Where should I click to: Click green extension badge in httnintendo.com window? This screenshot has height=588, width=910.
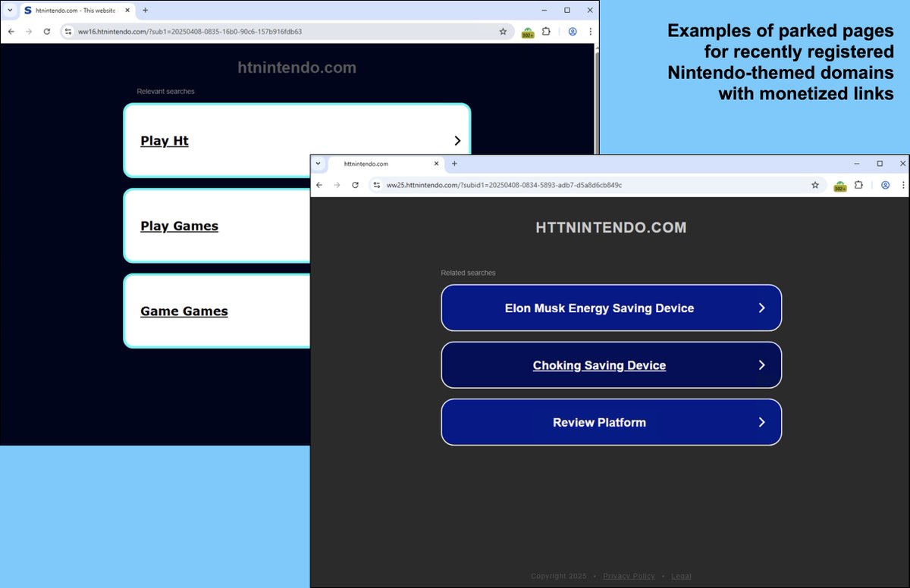pyautogui.click(x=840, y=186)
